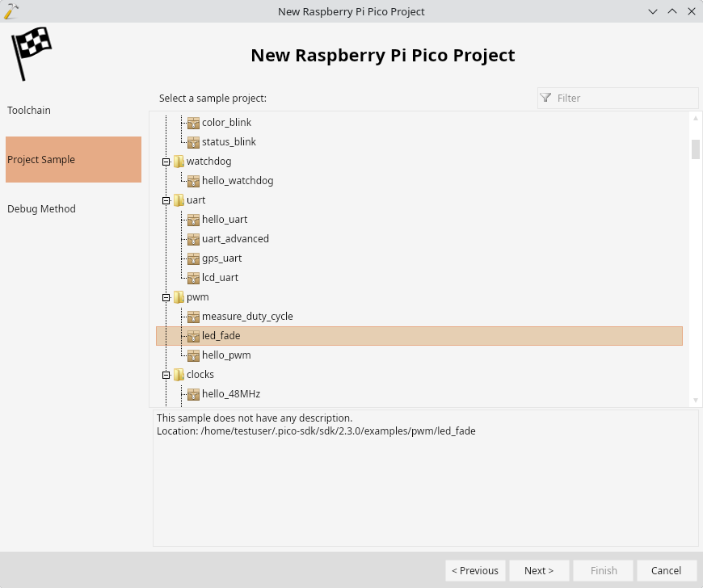Click the sample list vertical scrollbar thumb
This screenshot has width=703, height=588.
click(696, 149)
